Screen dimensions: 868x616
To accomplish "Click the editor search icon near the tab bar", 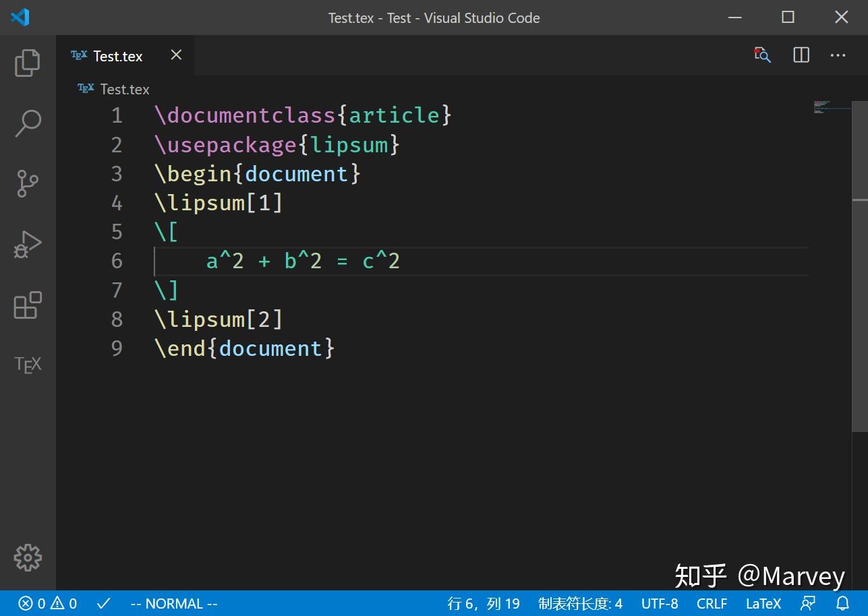I will [761, 55].
